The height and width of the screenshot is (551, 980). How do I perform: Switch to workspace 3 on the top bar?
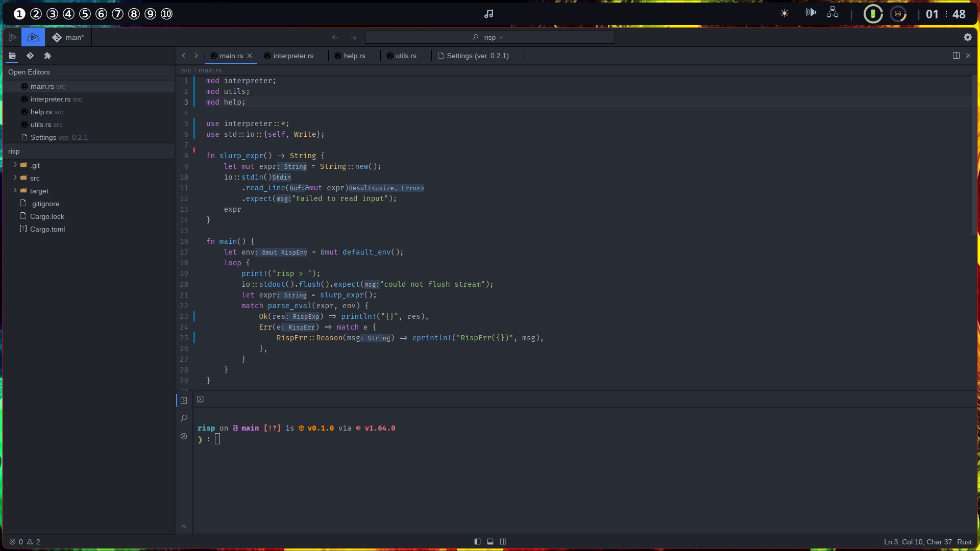(x=52, y=14)
